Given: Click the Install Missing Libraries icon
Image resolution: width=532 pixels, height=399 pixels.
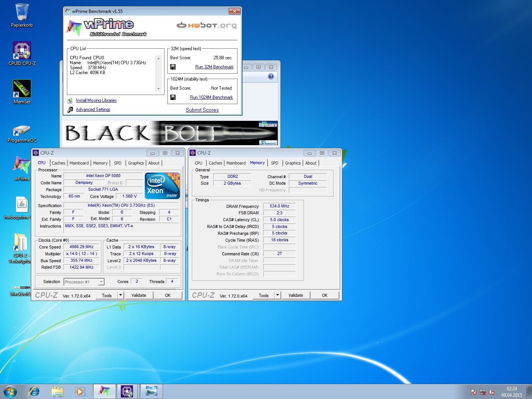Looking at the screenshot, I should (70, 101).
